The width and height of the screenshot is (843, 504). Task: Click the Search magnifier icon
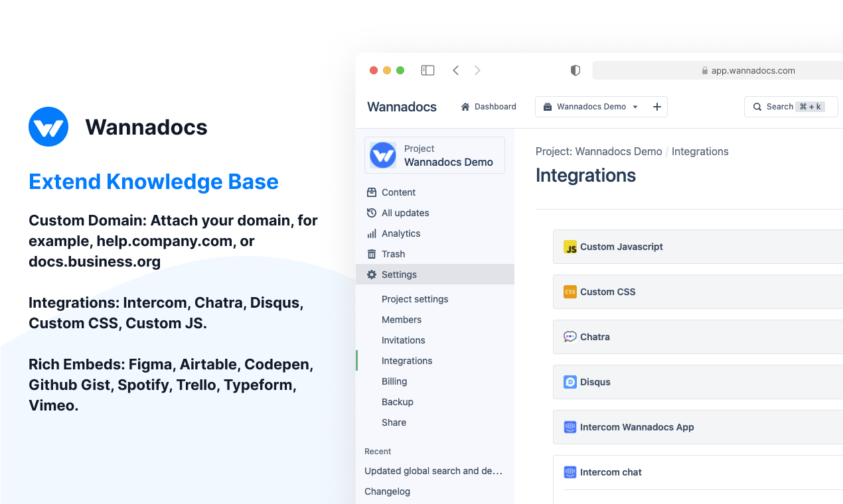click(757, 107)
